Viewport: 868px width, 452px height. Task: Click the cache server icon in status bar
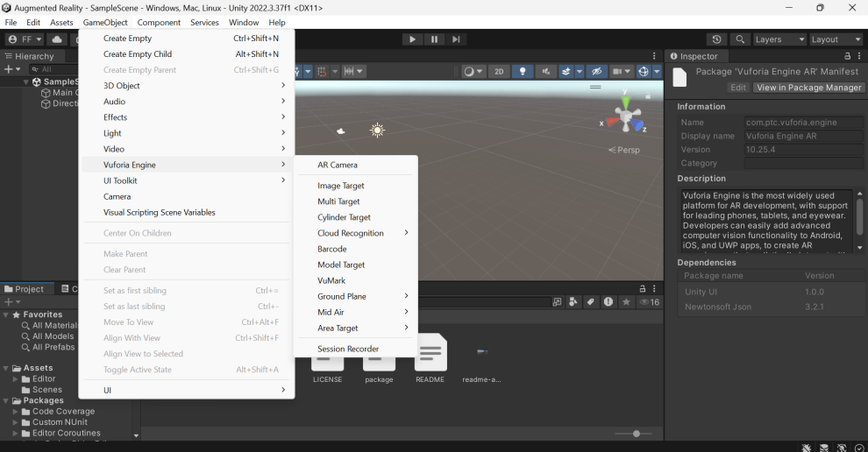(824, 448)
